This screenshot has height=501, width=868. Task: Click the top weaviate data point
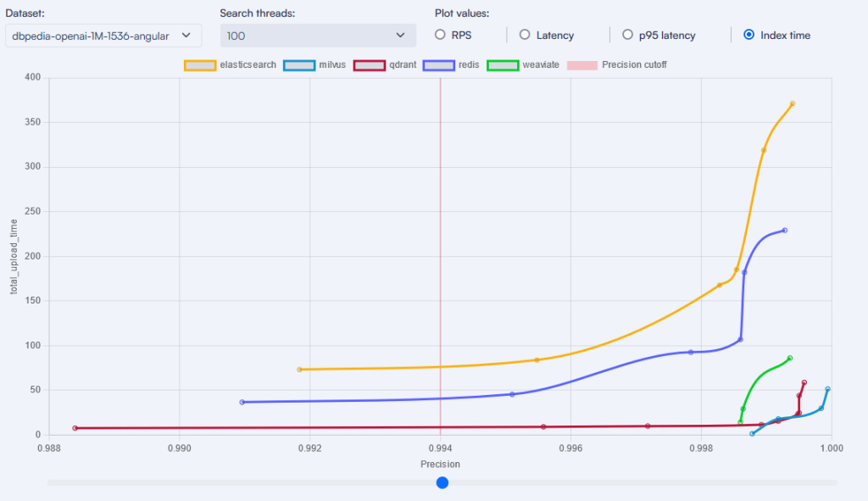790,358
